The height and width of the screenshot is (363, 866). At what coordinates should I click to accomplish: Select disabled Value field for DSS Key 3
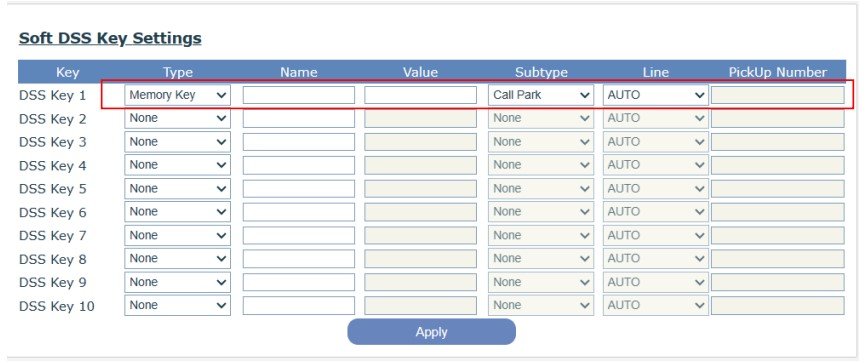point(420,142)
